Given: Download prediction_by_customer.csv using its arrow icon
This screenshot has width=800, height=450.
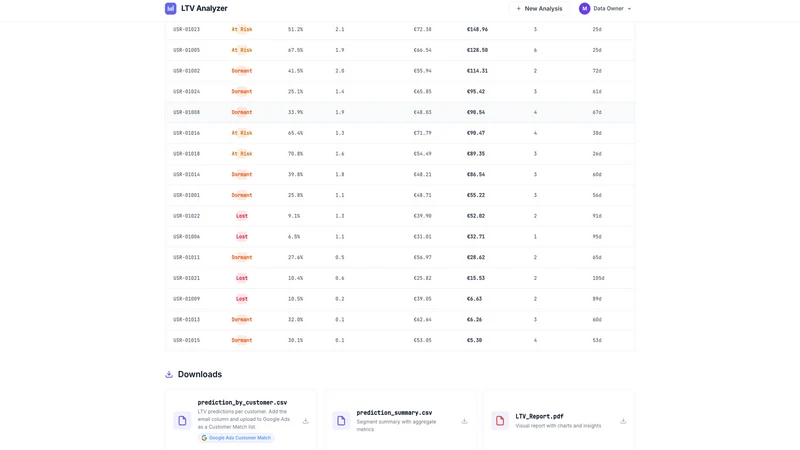Looking at the screenshot, I should point(306,421).
